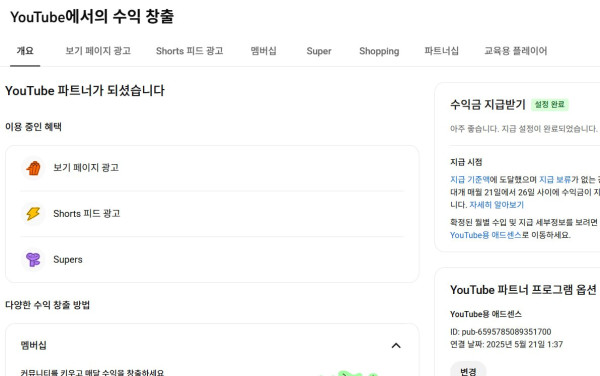
Task: Collapse the 멤버십 section chevron
Action: (396, 346)
